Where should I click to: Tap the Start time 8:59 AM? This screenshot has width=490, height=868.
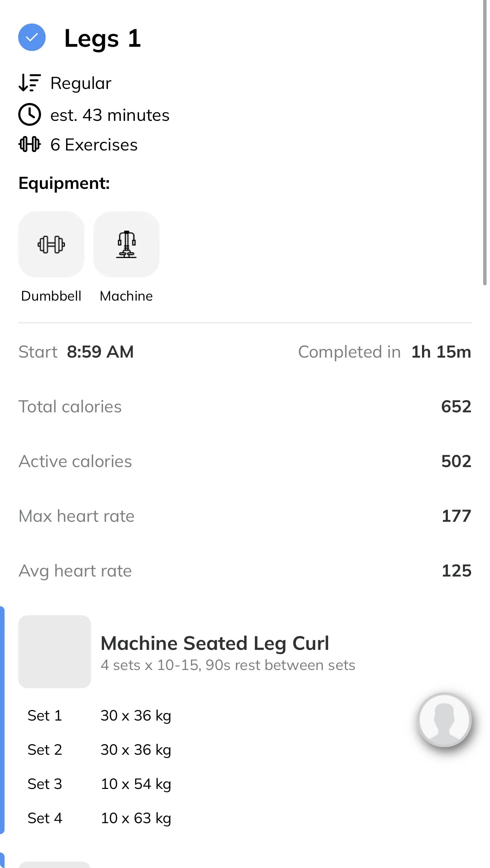pyautogui.click(x=100, y=352)
